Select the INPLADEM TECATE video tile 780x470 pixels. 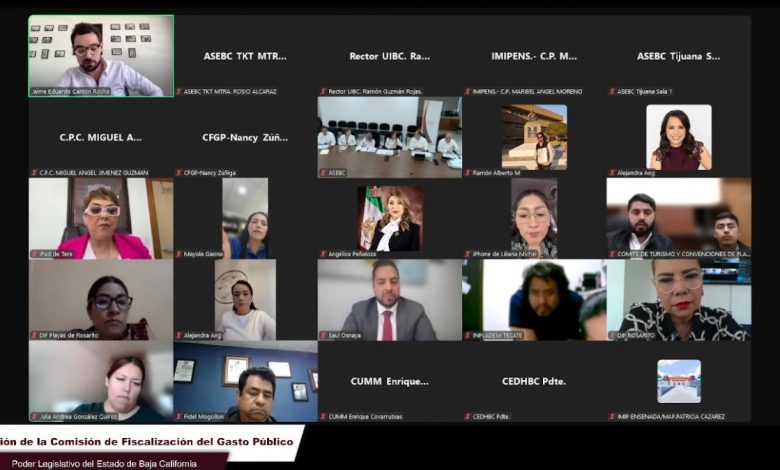pyautogui.click(x=534, y=300)
